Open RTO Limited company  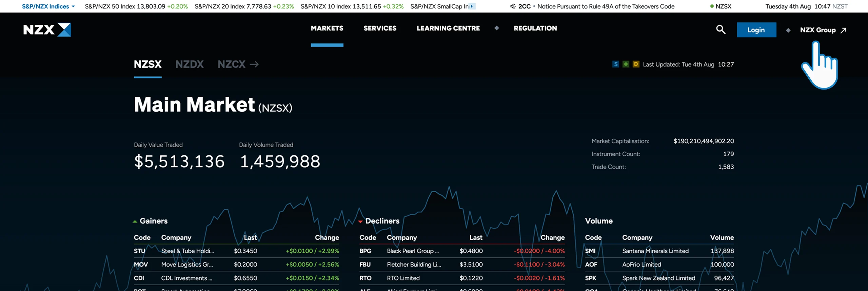coord(403,278)
